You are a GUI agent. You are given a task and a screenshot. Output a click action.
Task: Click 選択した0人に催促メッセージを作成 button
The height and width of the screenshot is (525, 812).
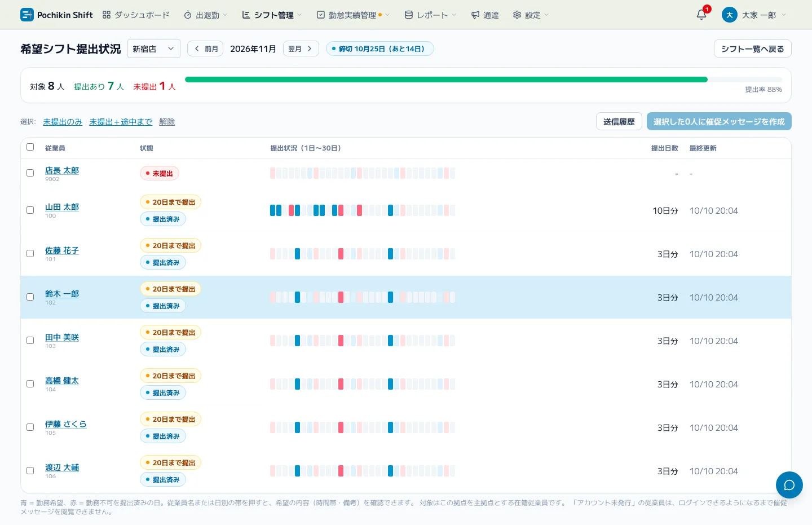pos(719,121)
